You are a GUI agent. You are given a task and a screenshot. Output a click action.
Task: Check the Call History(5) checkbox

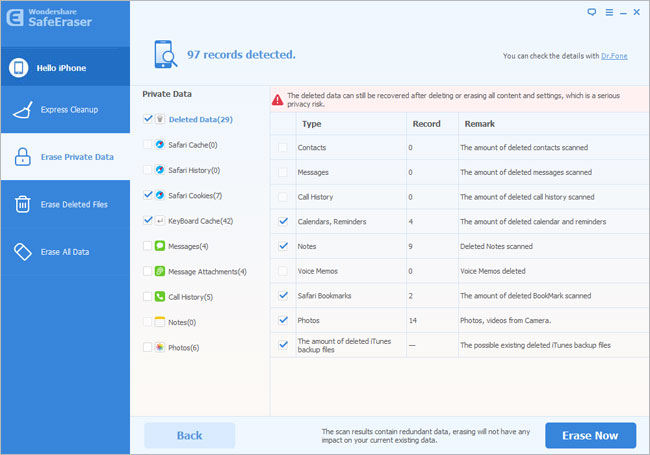pyautogui.click(x=147, y=296)
